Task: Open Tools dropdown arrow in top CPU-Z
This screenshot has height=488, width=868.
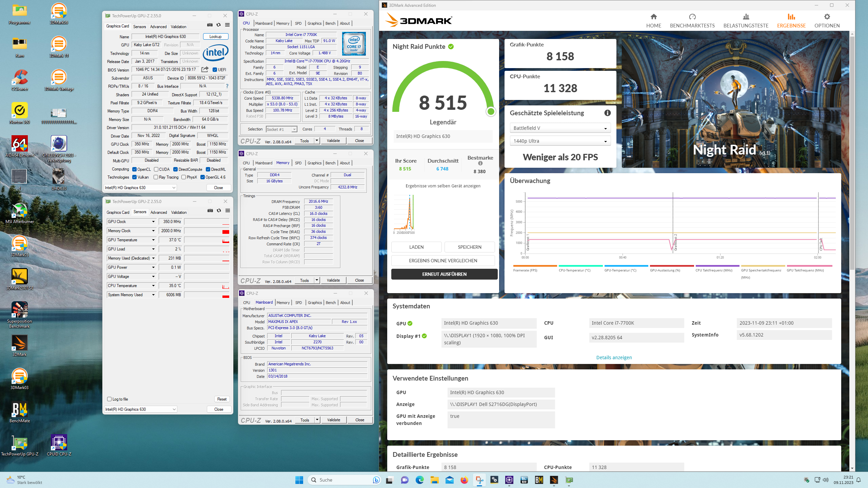Action: point(317,141)
